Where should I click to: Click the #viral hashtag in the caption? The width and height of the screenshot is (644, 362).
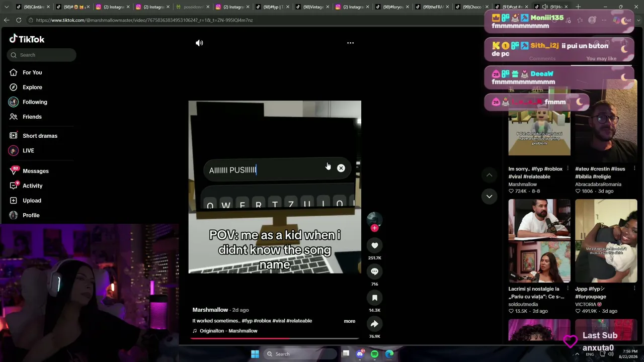280,321
